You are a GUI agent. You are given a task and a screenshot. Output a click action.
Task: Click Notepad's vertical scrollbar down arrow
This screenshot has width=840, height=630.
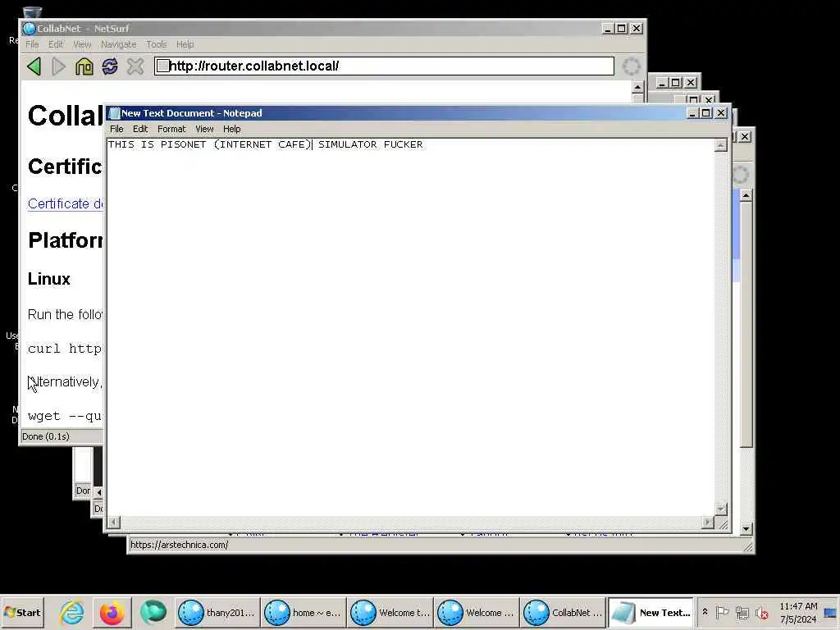pos(721,509)
